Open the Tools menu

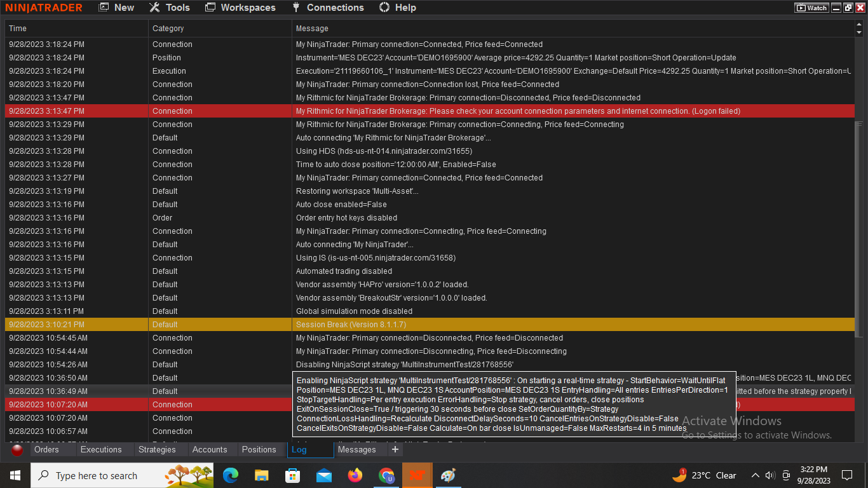[x=170, y=8]
